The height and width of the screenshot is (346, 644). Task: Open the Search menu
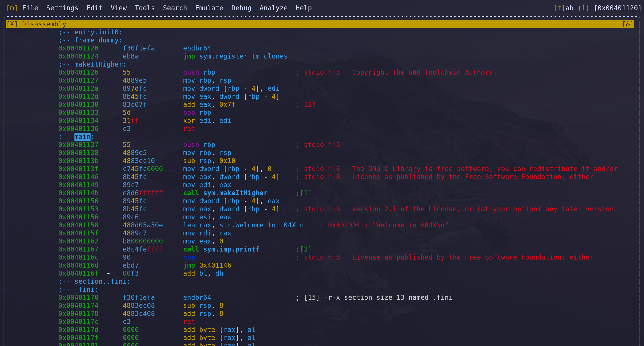pyautogui.click(x=175, y=8)
